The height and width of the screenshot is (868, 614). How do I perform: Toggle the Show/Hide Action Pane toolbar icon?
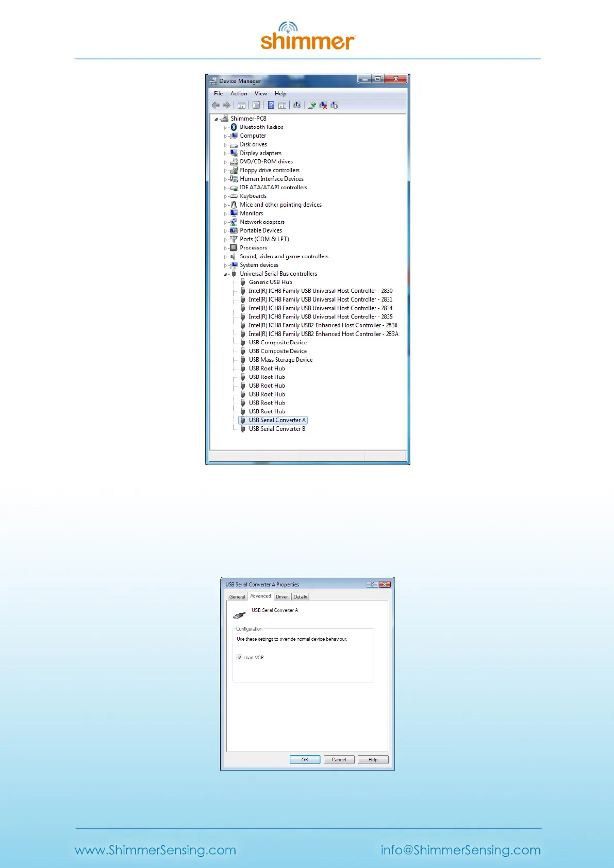click(282, 105)
